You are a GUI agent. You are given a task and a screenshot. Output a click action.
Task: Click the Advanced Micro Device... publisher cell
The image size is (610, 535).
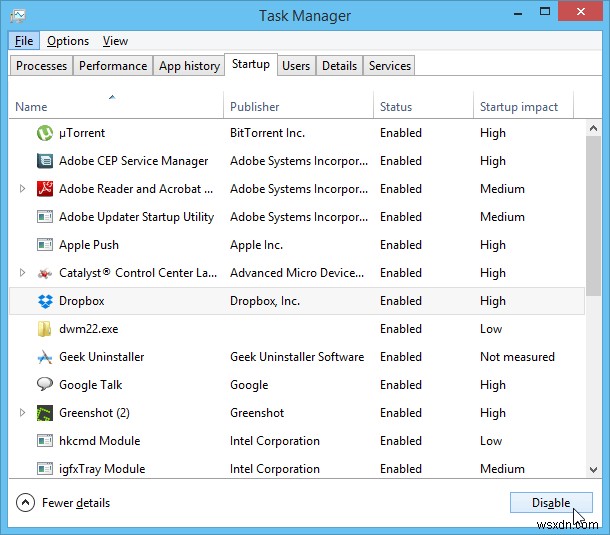297,273
